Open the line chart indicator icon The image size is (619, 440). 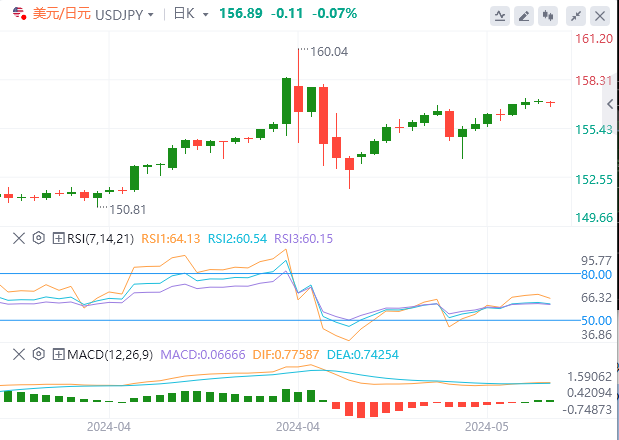pyautogui.click(x=500, y=16)
